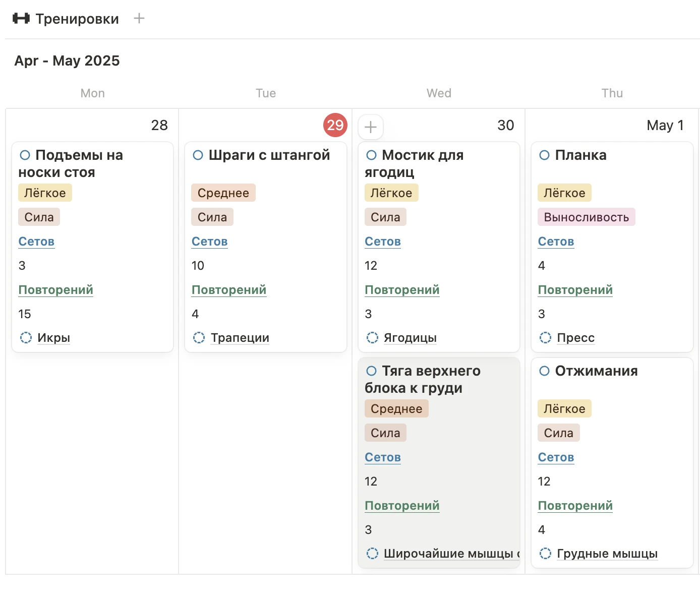Select today's date 29 marker
The height and width of the screenshot is (599, 700).
point(335,125)
